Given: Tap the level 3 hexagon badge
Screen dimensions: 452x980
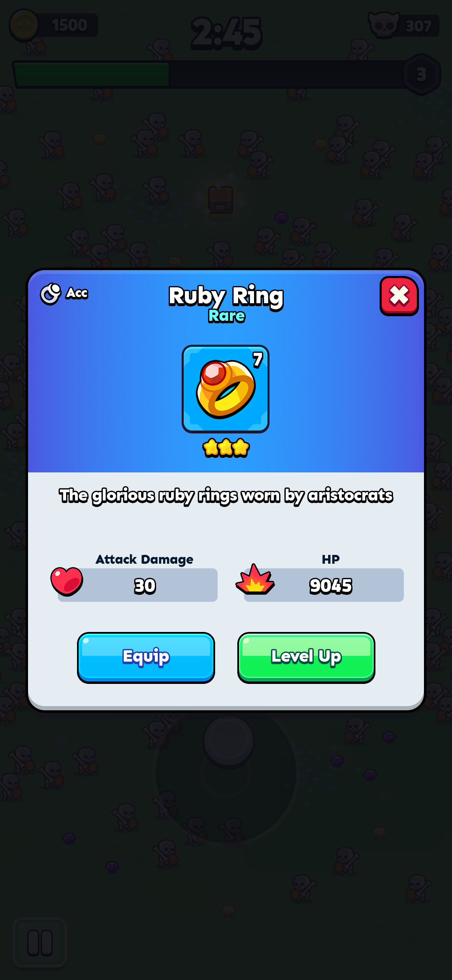Looking at the screenshot, I should (421, 75).
